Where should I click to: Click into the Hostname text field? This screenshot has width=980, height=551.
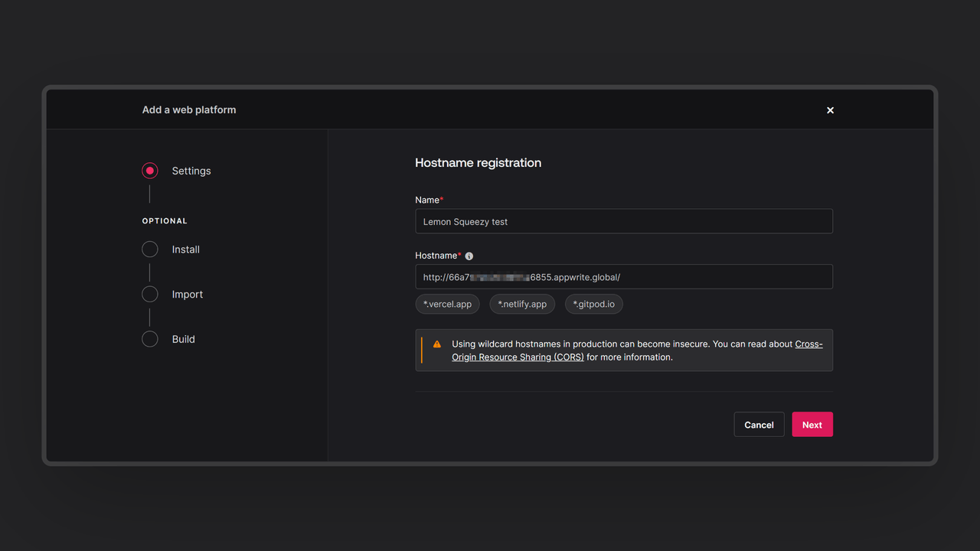623,277
